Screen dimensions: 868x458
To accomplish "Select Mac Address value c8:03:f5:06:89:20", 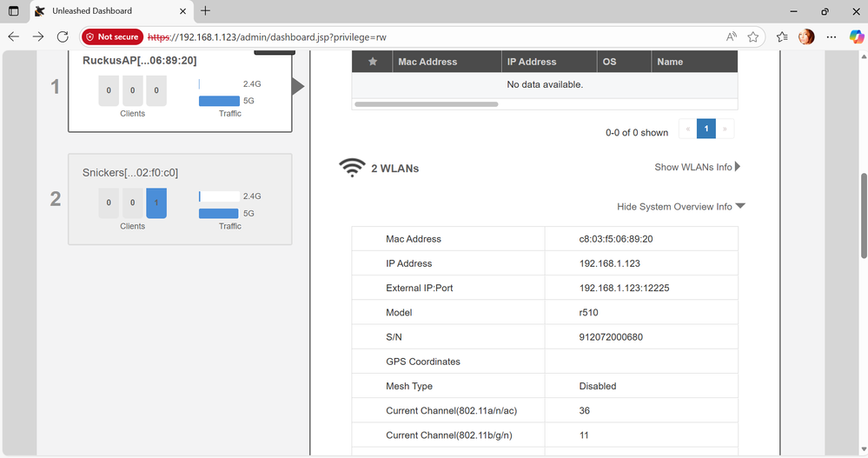I will [615, 239].
